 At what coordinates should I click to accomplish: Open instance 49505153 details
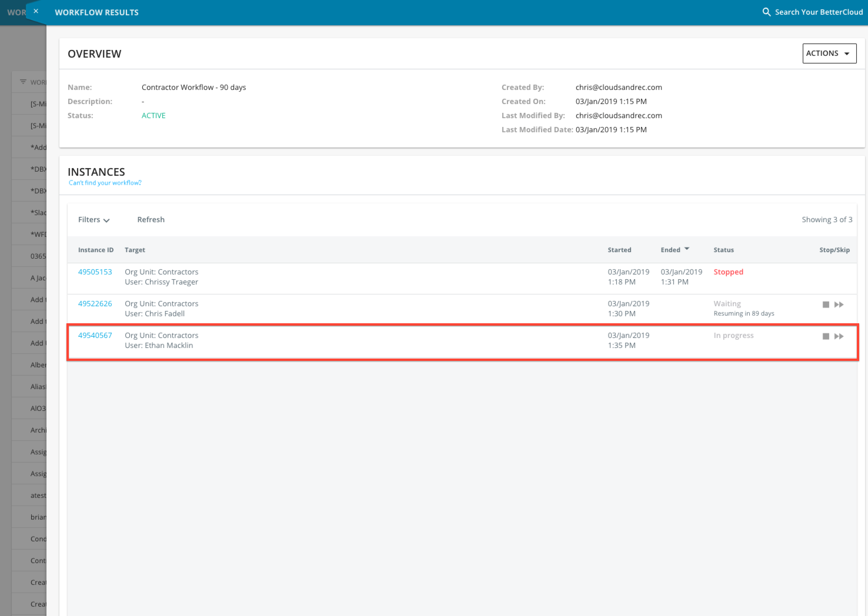click(95, 272)
